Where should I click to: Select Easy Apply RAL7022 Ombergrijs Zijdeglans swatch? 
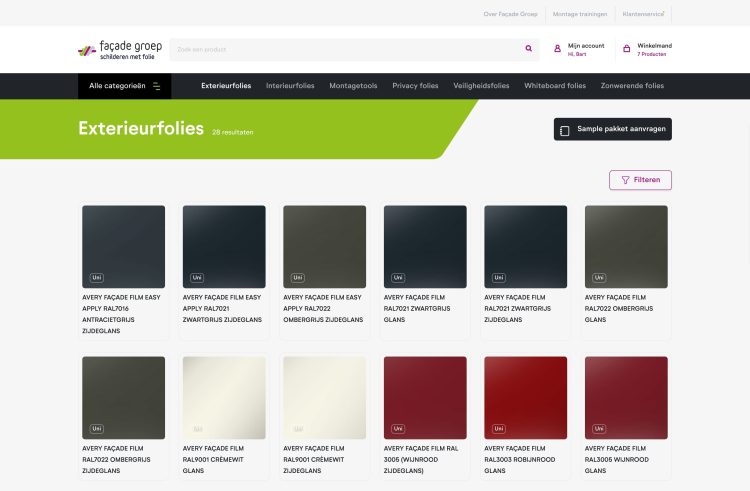[x=324, y=247]
